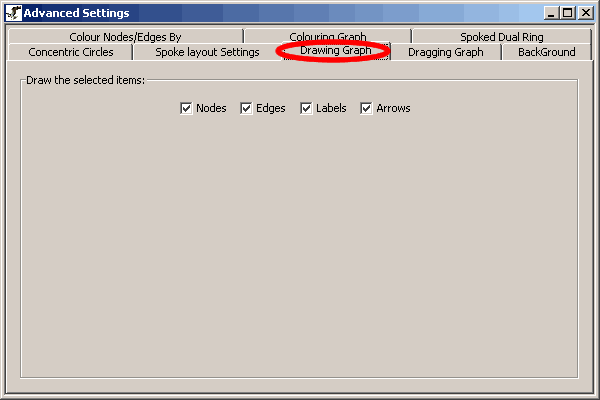Open the Advanced Settings window system icon
This screenshot has height=400, width=600.
click(x=14, y=13)
